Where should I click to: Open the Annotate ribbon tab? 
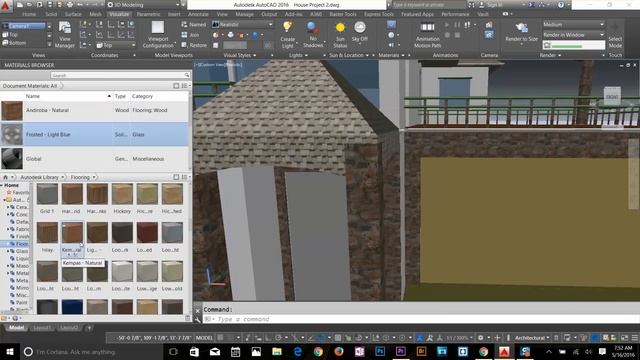pos(198,14)
